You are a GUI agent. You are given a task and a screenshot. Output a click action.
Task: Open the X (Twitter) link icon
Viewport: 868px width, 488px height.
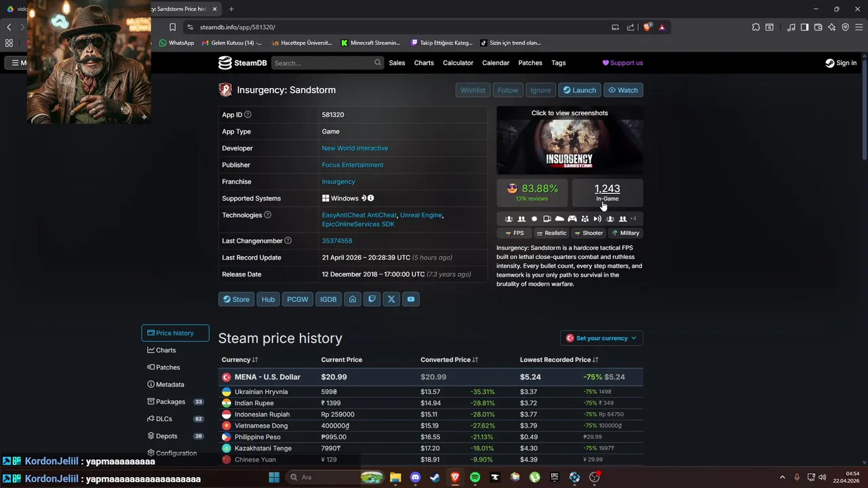(391, 299)
